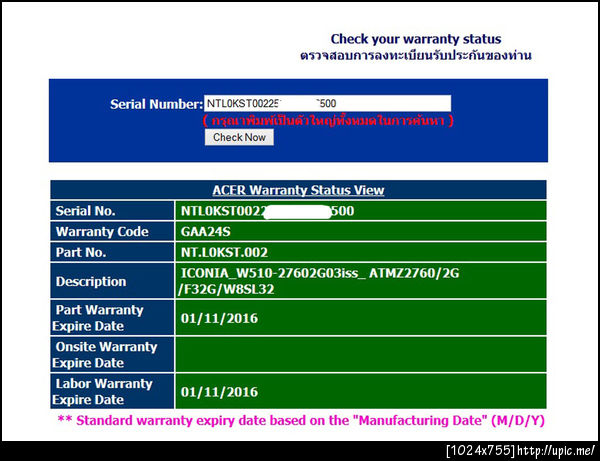Click the Part Warranty Expire Date label
600x461 pixels.
tap(98, 318)
